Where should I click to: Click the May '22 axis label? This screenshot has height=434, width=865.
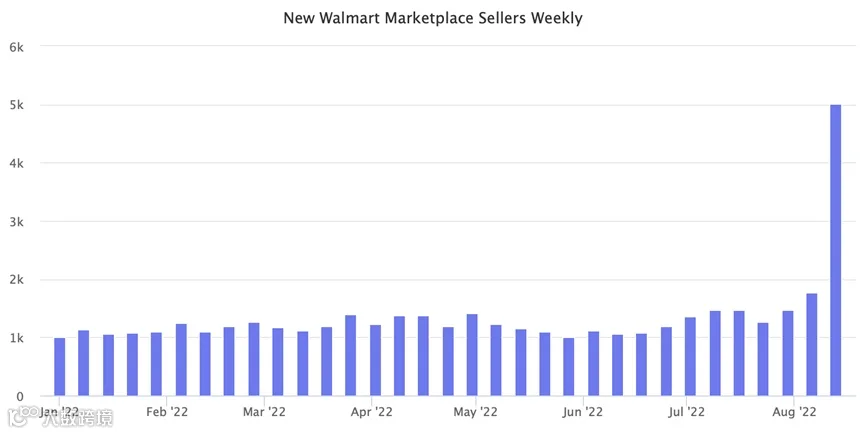pyautogui.click(x=476, y=412)
